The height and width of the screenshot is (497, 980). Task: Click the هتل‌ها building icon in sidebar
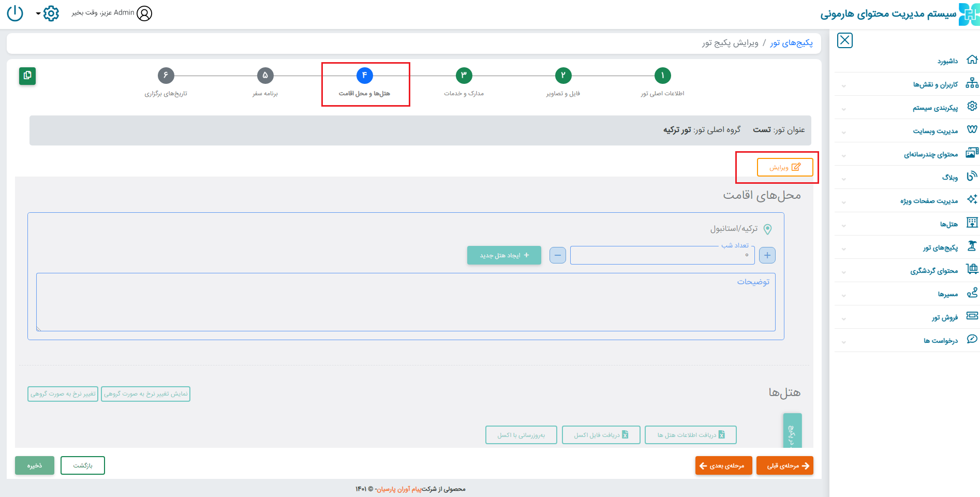(x=972, y=223)
